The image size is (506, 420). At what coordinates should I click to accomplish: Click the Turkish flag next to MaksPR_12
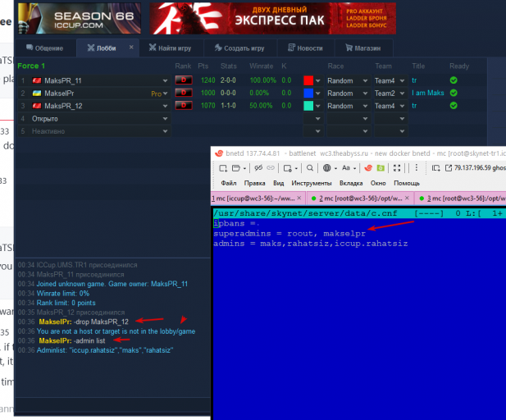[x=37, y=106]
